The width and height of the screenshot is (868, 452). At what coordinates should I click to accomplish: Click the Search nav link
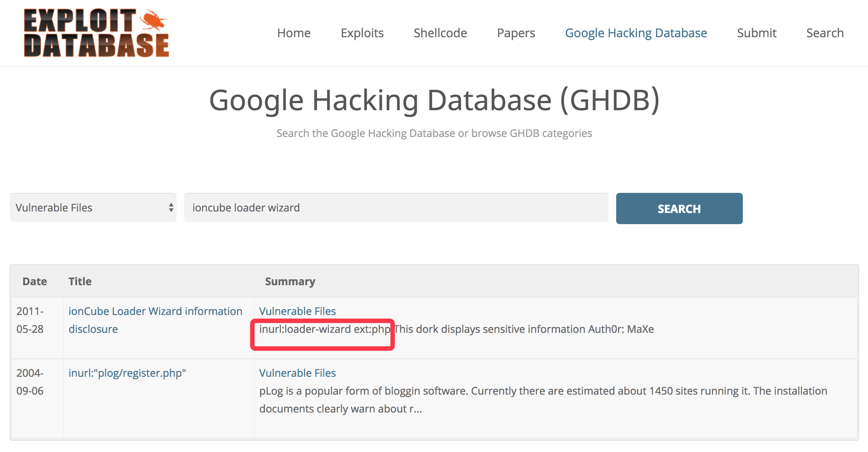click(x=825, y=33)
